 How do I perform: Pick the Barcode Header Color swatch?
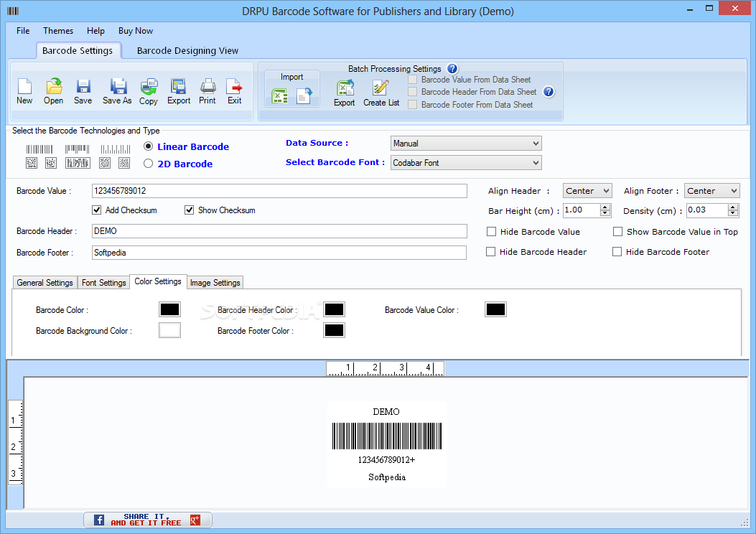(x=334, y=309)
